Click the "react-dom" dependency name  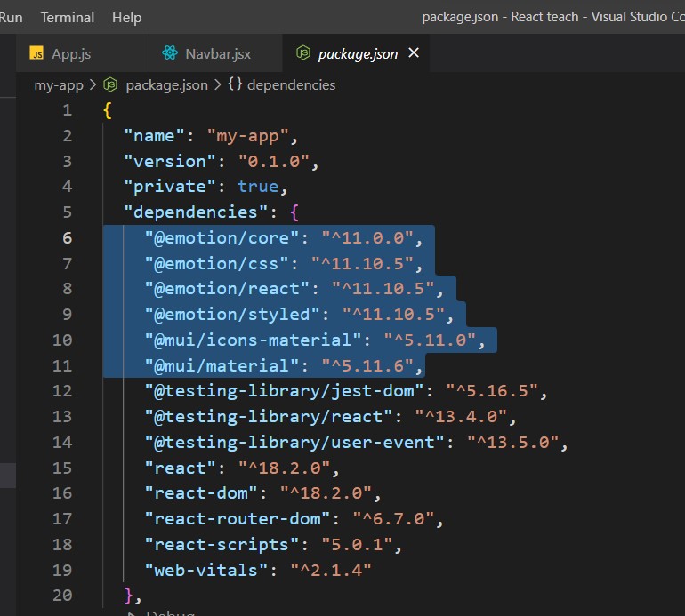pos(201,492)
